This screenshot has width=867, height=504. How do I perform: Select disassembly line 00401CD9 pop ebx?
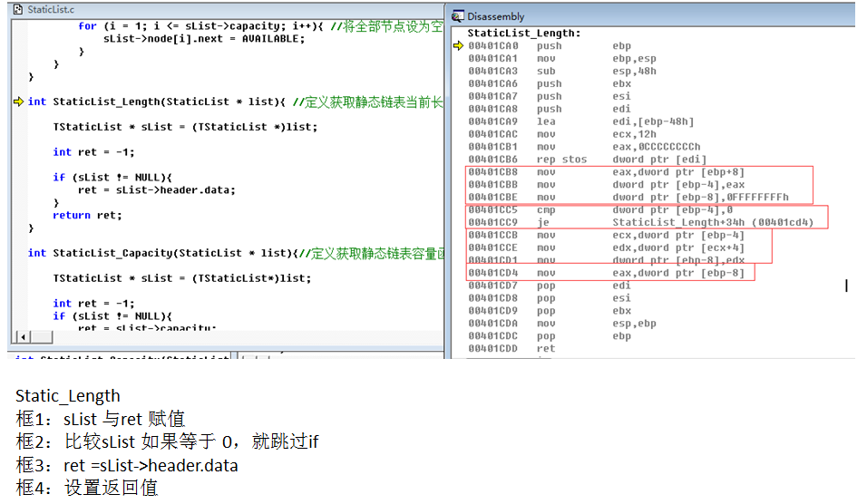pos(550,311)
